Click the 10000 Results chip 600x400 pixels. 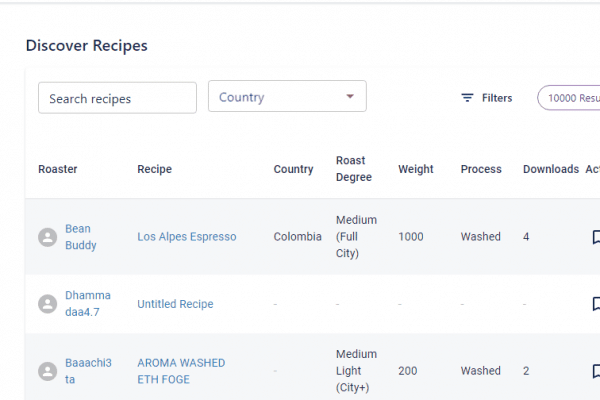(572, 98)
